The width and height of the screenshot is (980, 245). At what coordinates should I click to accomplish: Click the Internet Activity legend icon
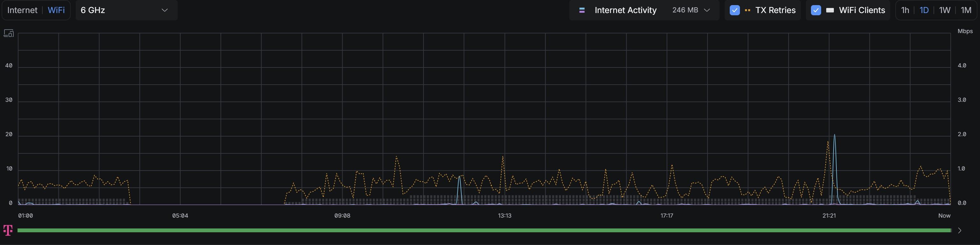click(582, 10)
